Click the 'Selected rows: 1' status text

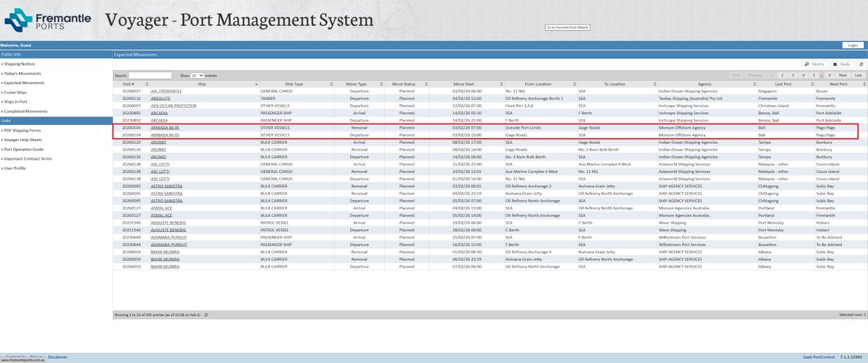[851, 315]
